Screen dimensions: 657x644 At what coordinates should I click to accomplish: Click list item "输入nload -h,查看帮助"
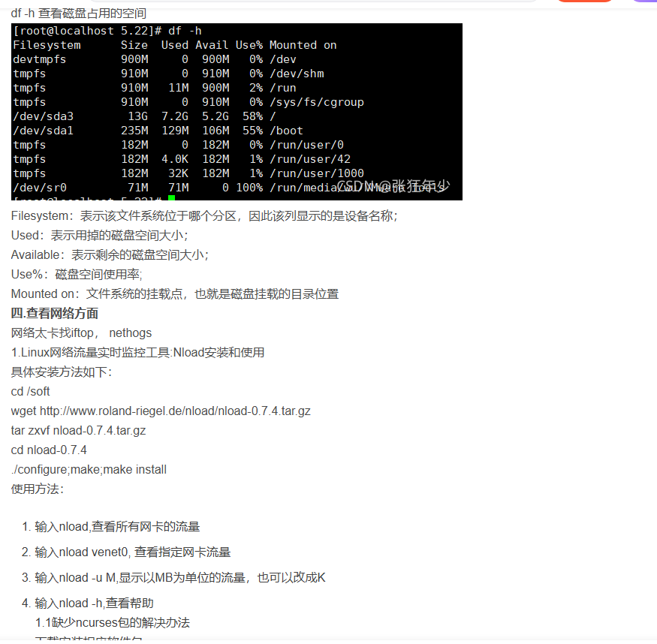click(94, 603)
